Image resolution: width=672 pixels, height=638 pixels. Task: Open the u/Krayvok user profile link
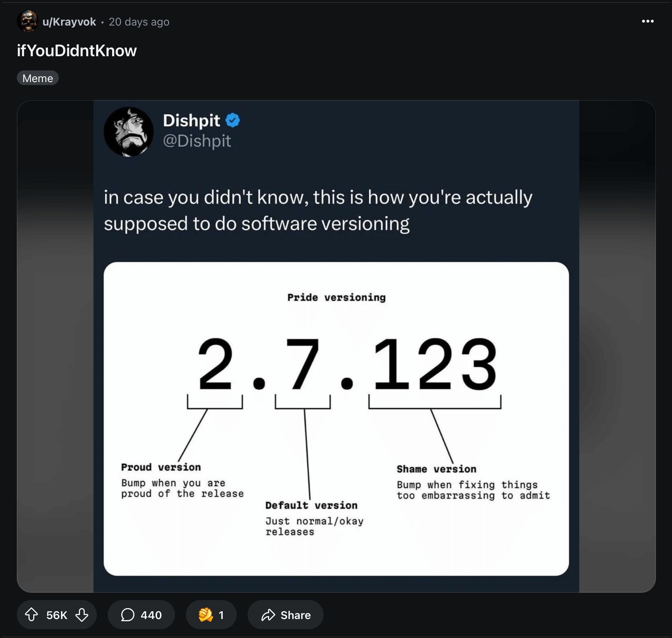click(69, 22)
